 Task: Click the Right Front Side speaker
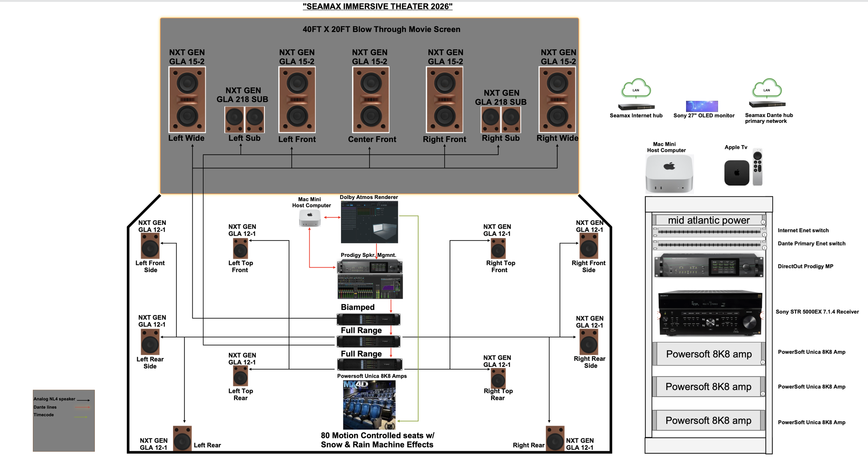[x=589, y=246]
